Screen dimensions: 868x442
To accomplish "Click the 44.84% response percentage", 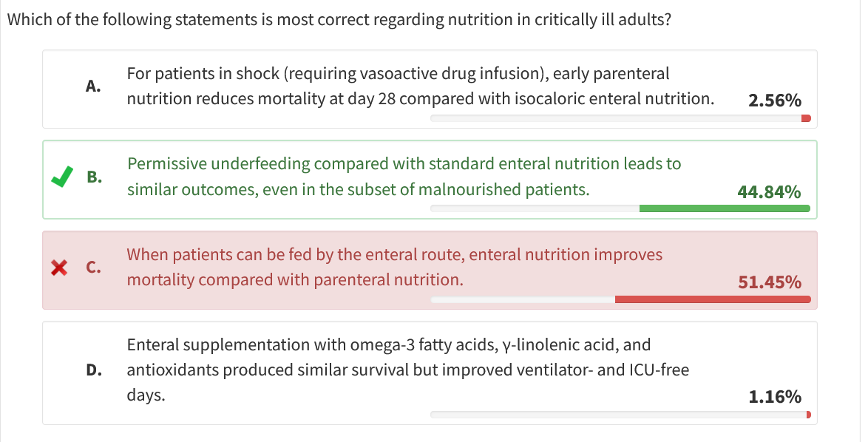I will (x=769, y=192).
